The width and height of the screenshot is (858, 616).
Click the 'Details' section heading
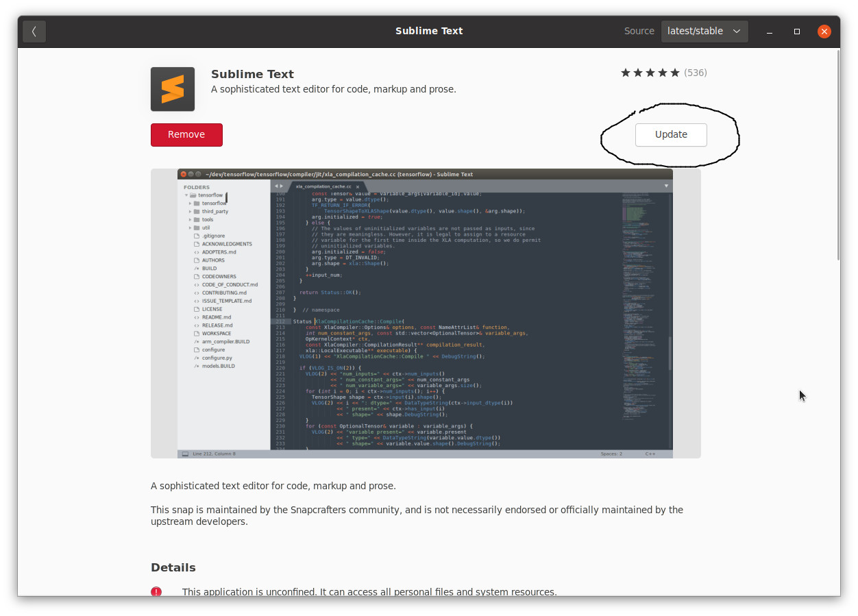(x=173, y=567)
